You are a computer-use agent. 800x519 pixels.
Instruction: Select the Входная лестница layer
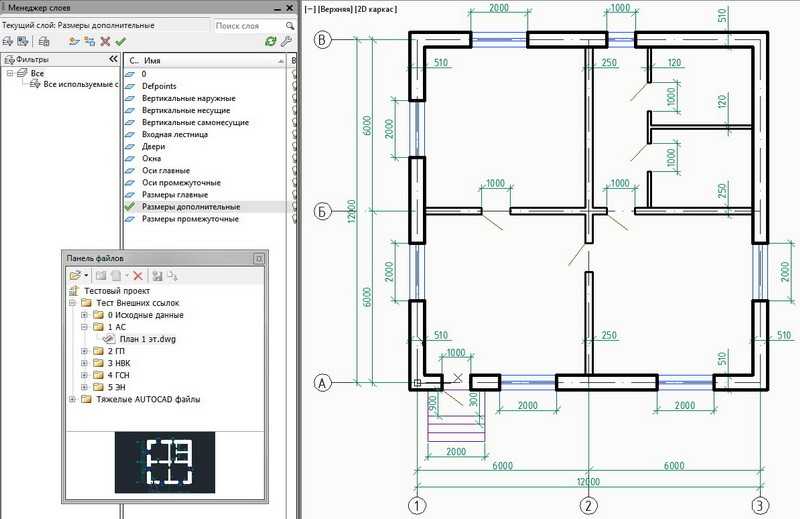tap(175, 135)
